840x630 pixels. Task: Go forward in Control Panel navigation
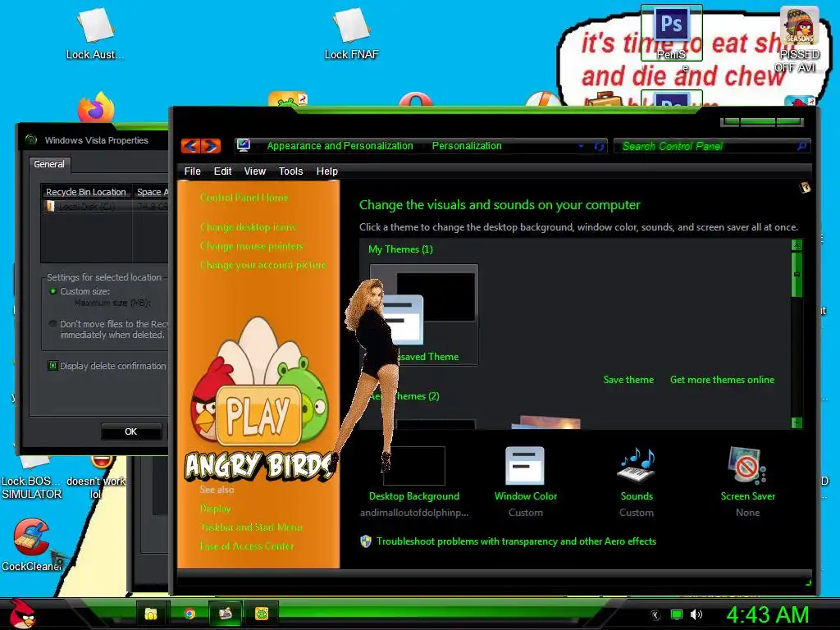211,146
